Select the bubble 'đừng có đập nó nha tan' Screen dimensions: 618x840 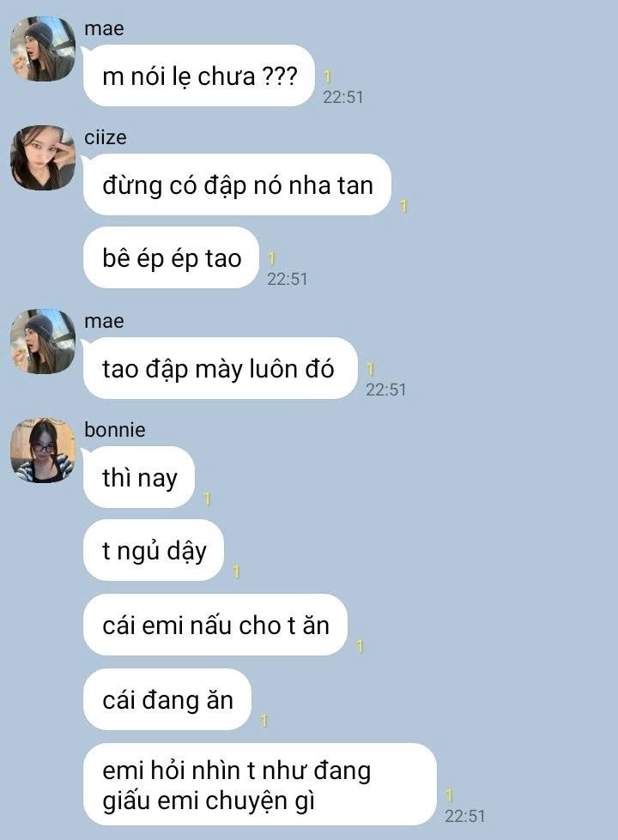(238, 184)
